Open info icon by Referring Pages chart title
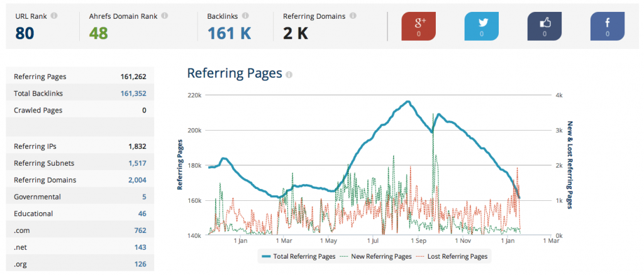This screenshot has height=275, width=644. click(289, 75)
